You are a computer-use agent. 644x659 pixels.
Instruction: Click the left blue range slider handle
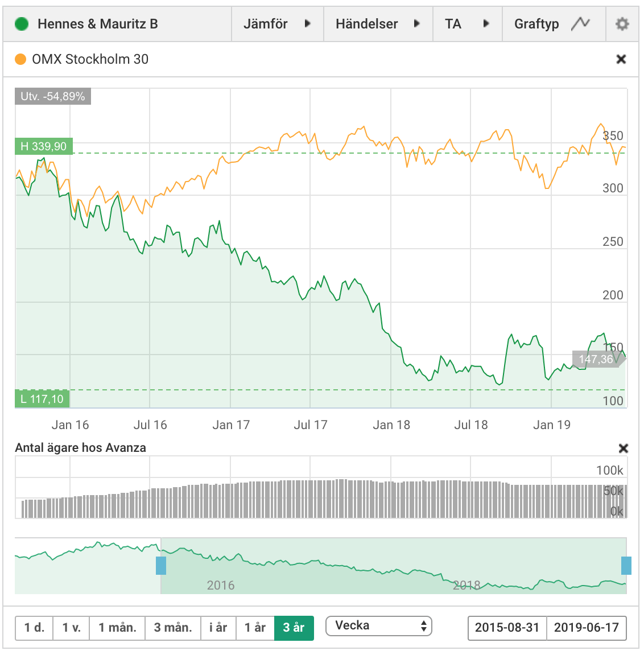click(161, 565)
